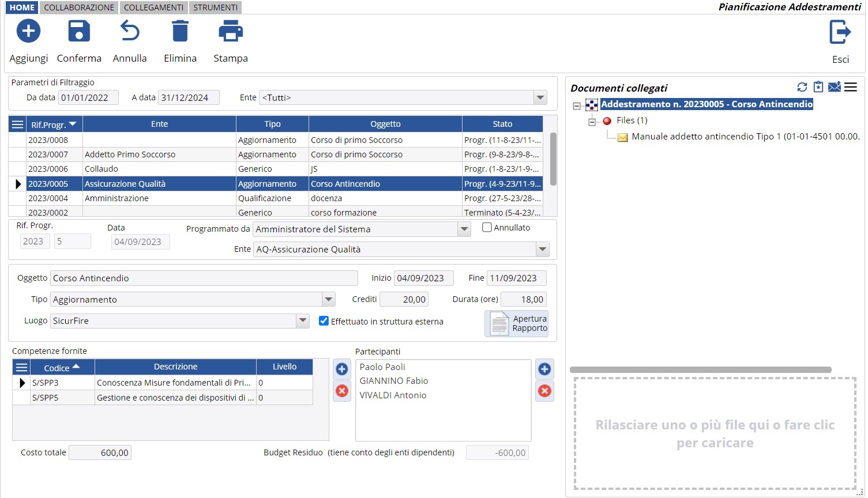Screen dimensions: 868x498
Task: Click the Stampa printer icon
Action: [231, 31]
